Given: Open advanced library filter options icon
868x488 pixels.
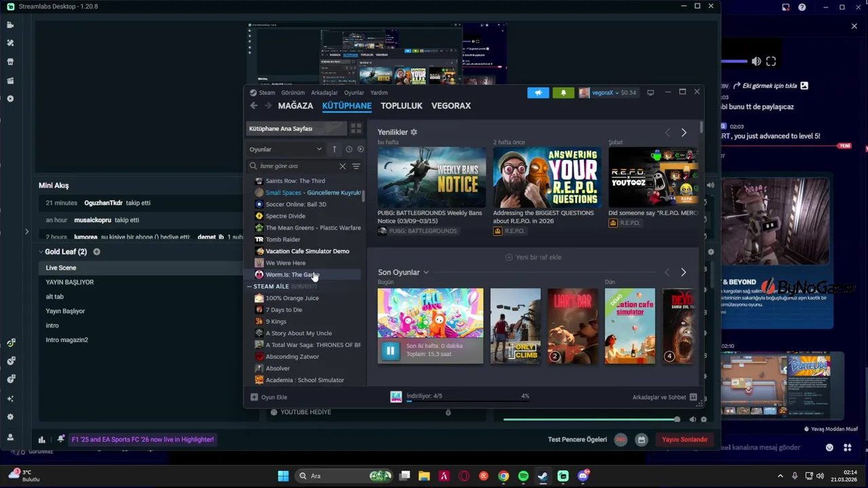Looking at the screenshot, I should tap(356, 166).
